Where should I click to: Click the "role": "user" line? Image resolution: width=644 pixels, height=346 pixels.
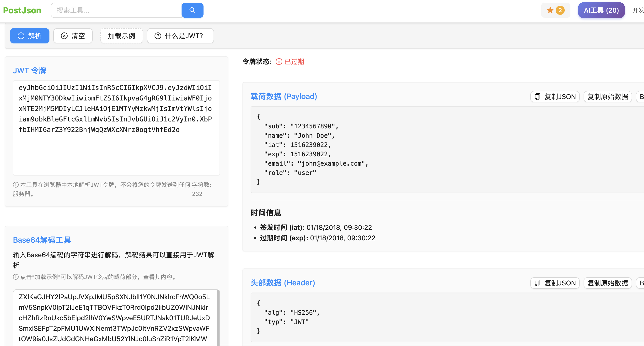click(x=290, y=173)
